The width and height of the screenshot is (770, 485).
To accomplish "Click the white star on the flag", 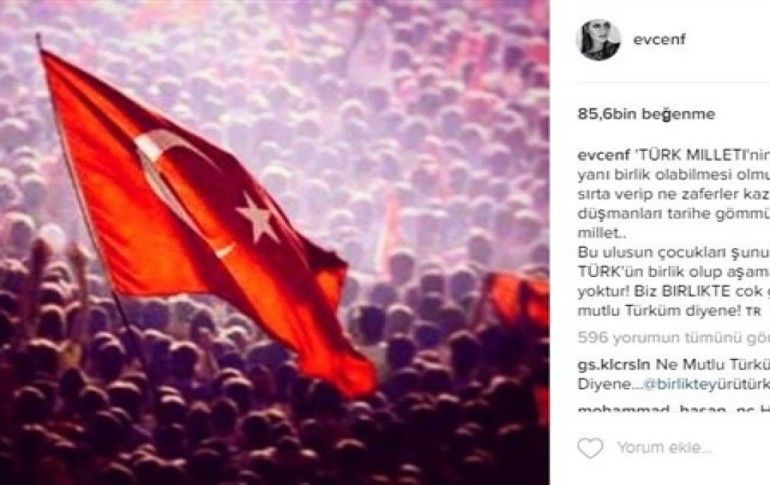I will [x=257, y=218].
